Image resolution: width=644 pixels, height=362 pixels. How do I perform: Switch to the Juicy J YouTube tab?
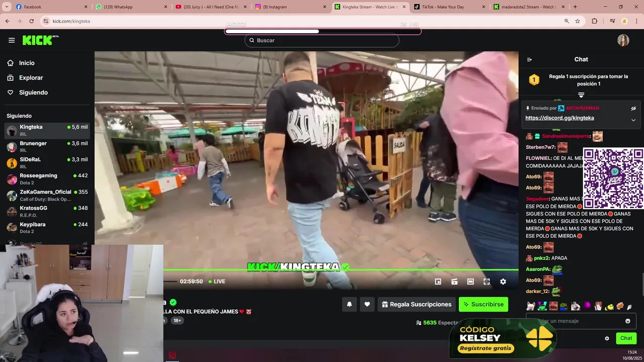[x=211, y=7]
